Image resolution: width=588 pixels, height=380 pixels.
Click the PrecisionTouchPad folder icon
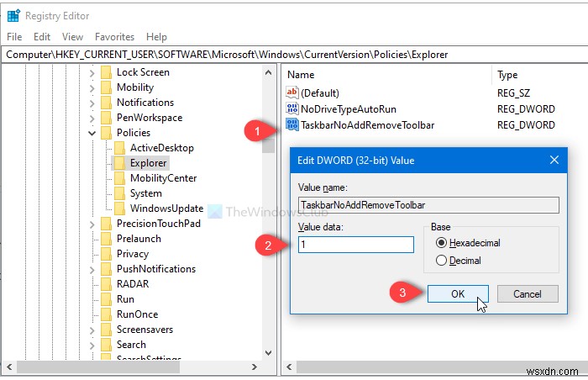pos(107,224)
